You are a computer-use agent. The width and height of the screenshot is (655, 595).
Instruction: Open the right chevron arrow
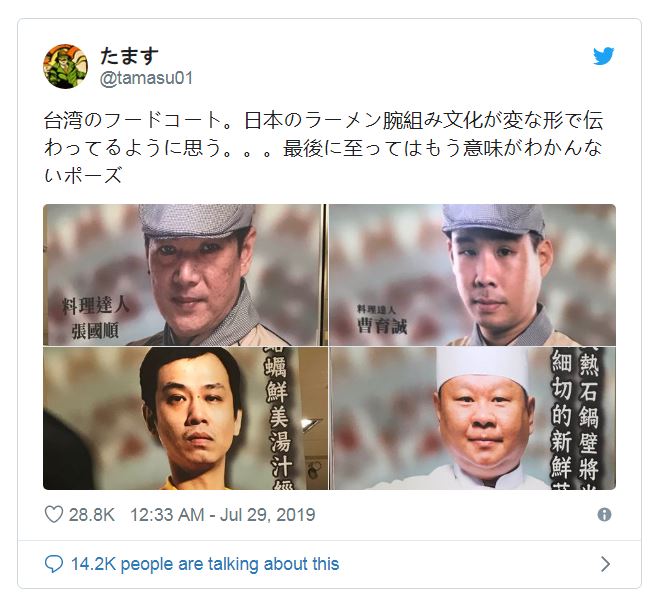coord(605,564)
